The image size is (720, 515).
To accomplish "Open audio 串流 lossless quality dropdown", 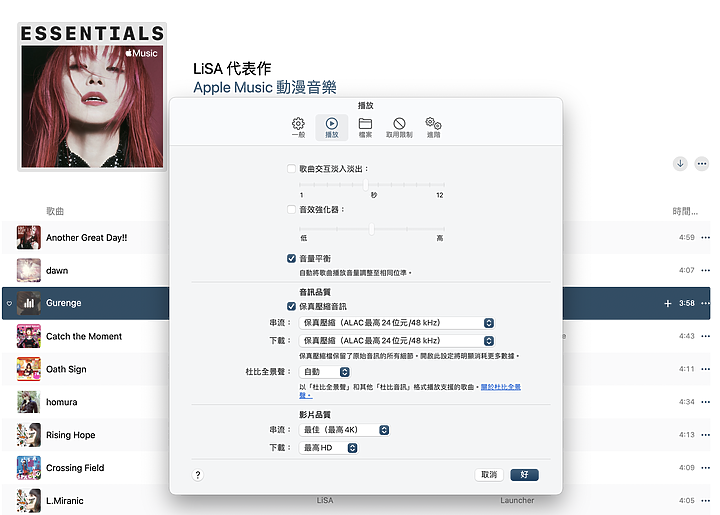I will point(397,323).
